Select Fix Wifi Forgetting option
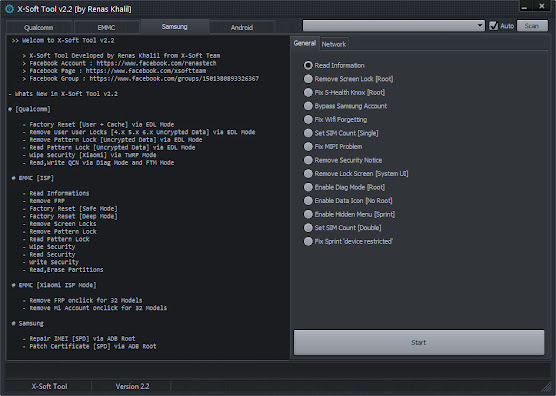The height and width of the screenshot is (396, 556). 335,119
